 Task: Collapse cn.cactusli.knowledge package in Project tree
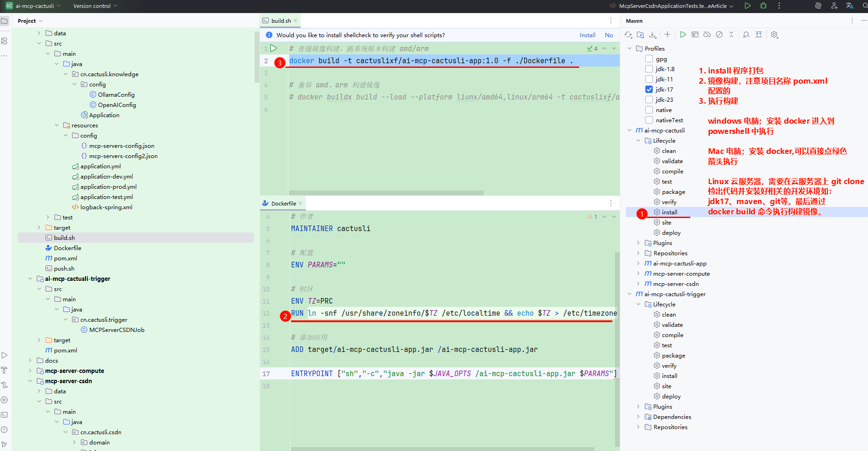(x=66, y=74)
